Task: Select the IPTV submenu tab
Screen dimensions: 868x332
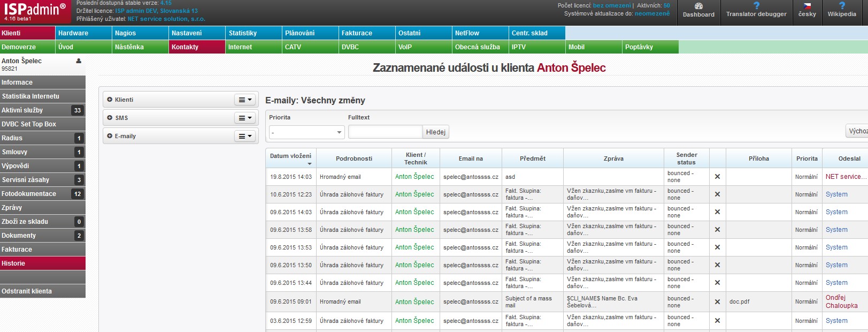Action: tap(537, 47)
